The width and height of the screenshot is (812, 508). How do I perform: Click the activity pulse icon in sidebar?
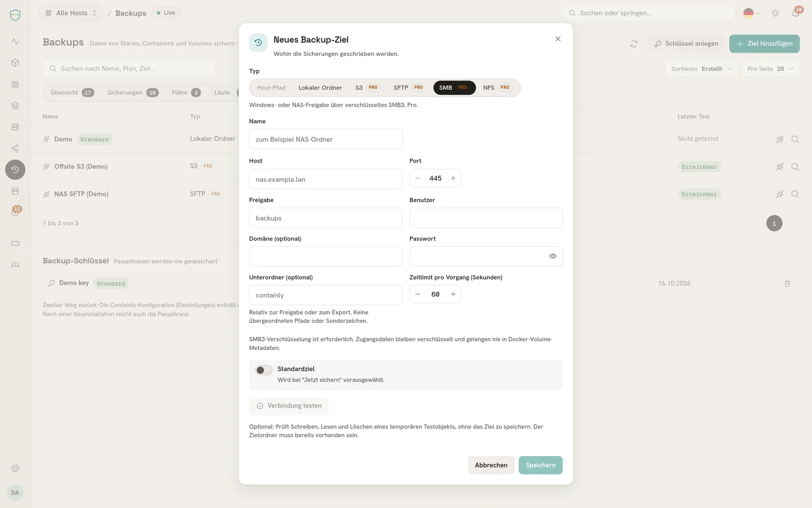[x=15, y=41]
